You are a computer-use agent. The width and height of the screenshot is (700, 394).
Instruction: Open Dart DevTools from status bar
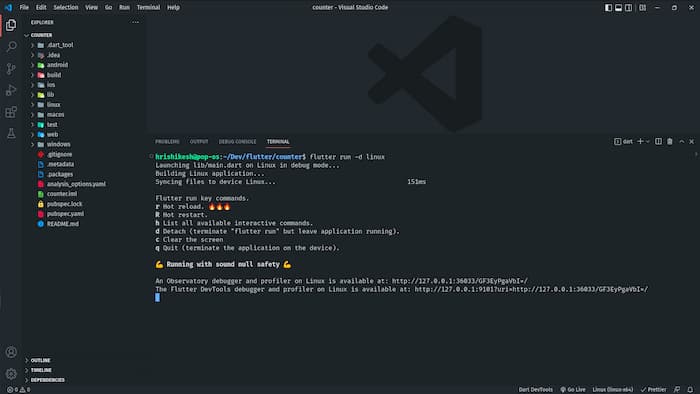(x=535, y=390)
